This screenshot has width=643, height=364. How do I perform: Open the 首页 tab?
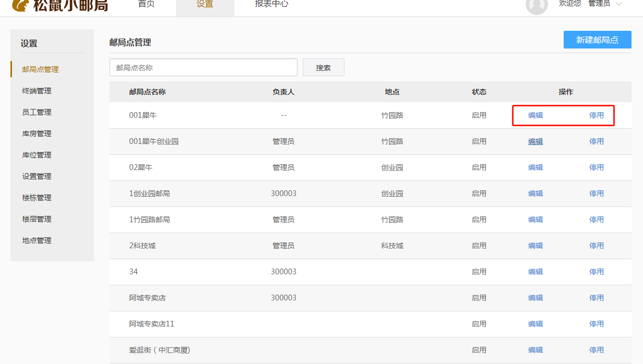(146, 4)
